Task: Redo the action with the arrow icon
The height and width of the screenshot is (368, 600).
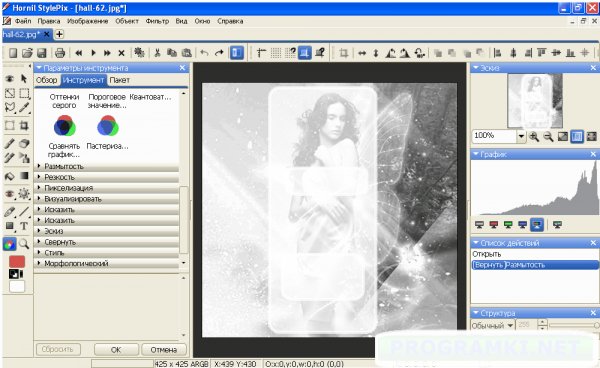Action: click(219, 53)
